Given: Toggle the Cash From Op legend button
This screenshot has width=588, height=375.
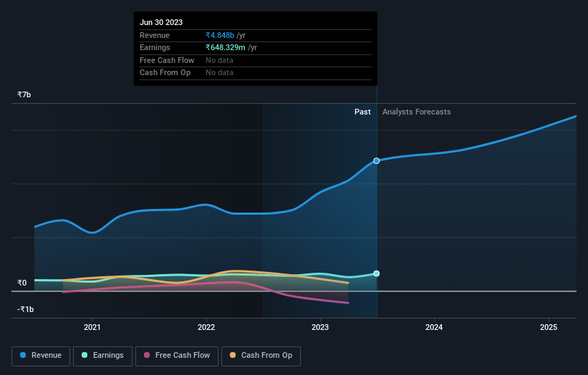Looking at the screenshot, I should click(x=261, y=356).
